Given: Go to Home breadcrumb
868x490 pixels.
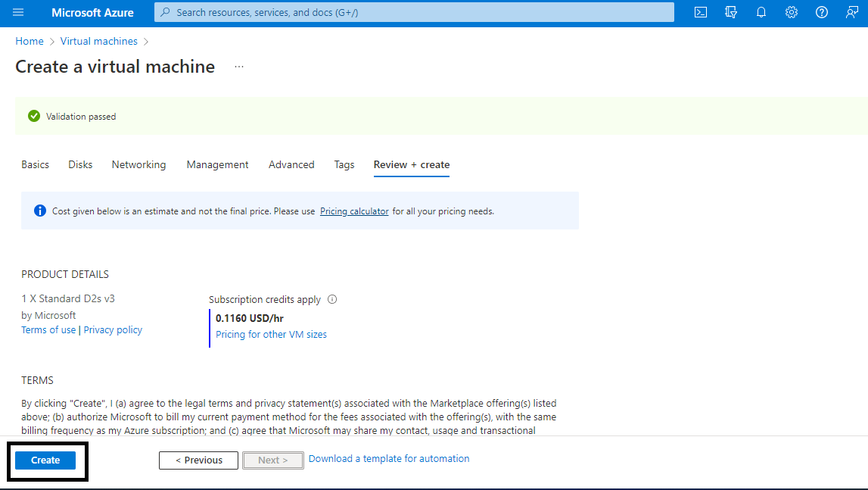Looking at the screenshot, I should pyautogui.click(x=30, y=41).
